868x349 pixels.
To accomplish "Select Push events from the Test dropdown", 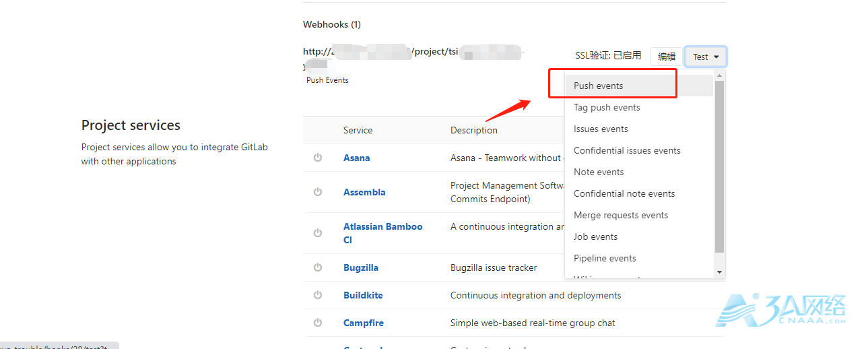I will [638, 86].
